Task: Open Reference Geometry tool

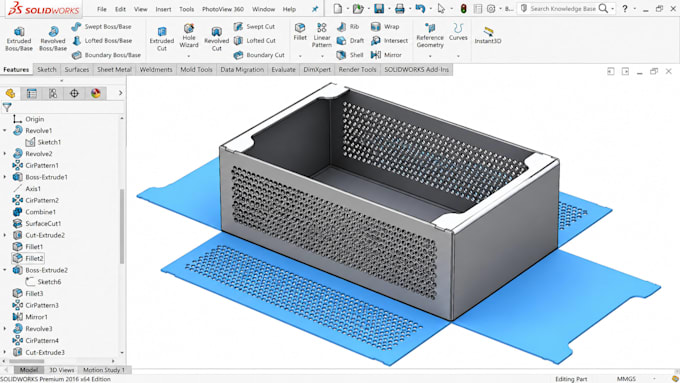Action: pos(430,35)
